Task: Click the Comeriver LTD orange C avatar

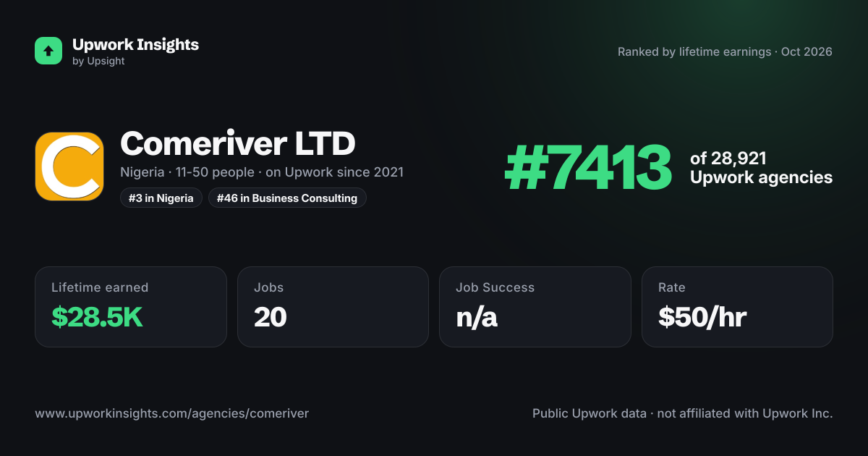Action: (x=69, y=166)
